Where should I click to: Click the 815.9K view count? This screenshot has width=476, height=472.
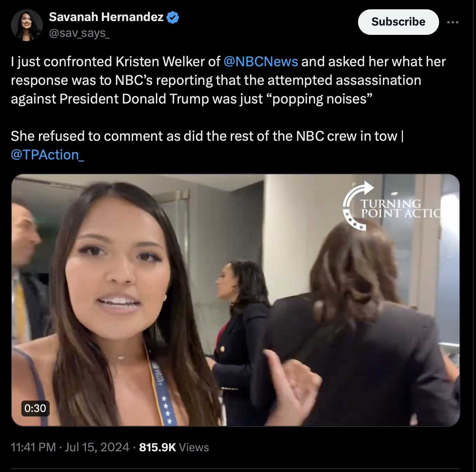point(158,447)
